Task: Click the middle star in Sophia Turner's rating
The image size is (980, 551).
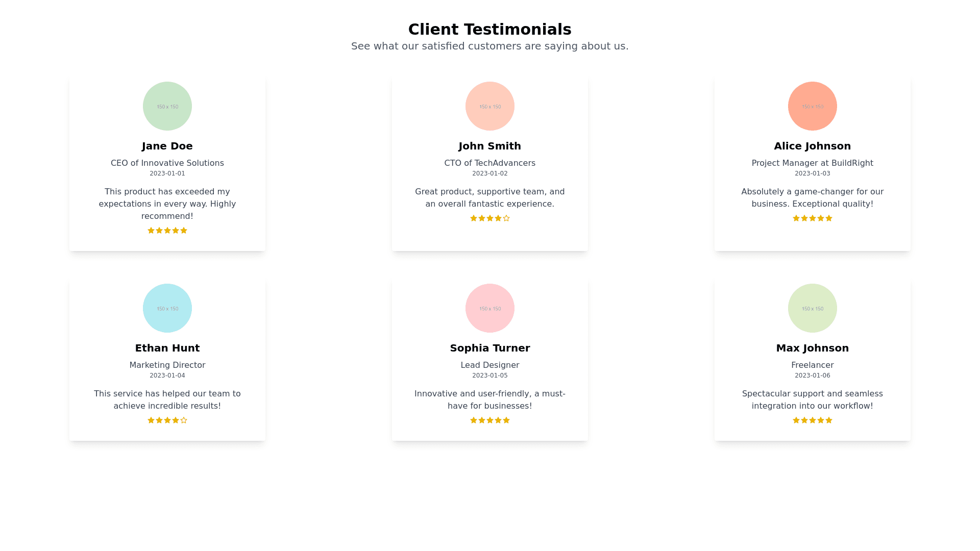Action: click(x=490, y=420)
